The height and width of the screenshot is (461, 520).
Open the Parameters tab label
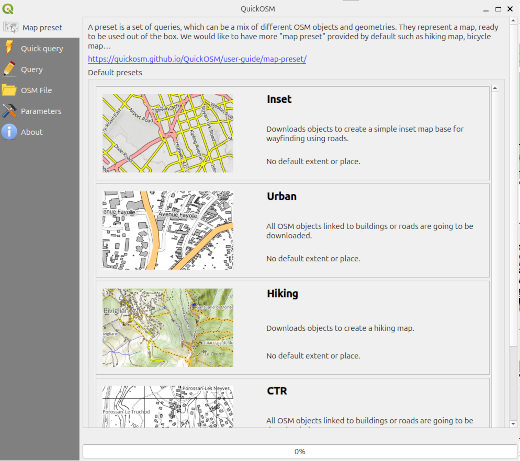point(41,111)
